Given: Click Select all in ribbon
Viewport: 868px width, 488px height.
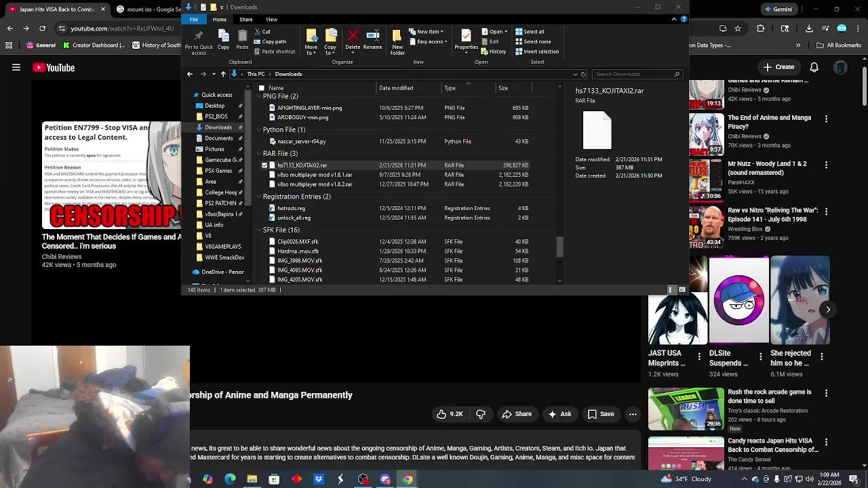Looking at the screenshot, I should point(529,32).
